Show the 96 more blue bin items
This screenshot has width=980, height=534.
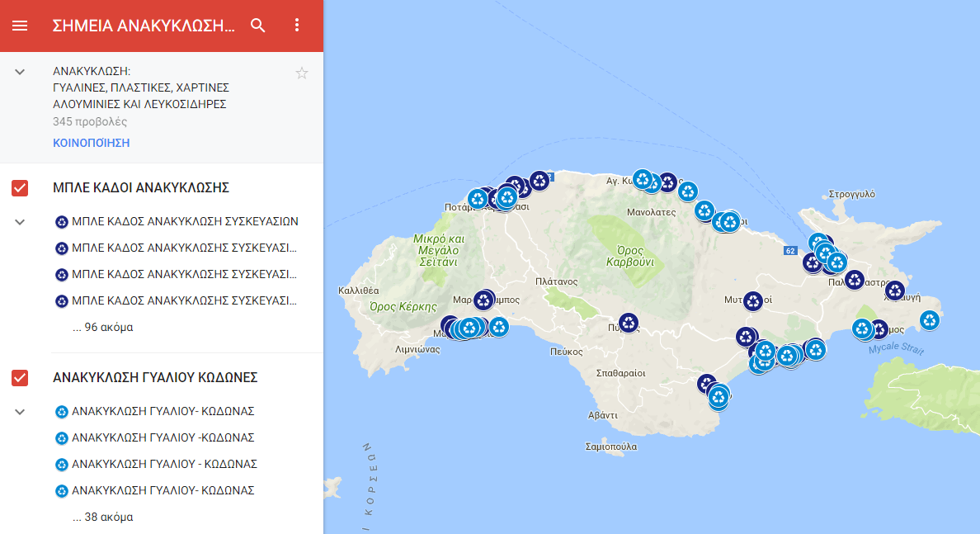click(x=102, y=327)
